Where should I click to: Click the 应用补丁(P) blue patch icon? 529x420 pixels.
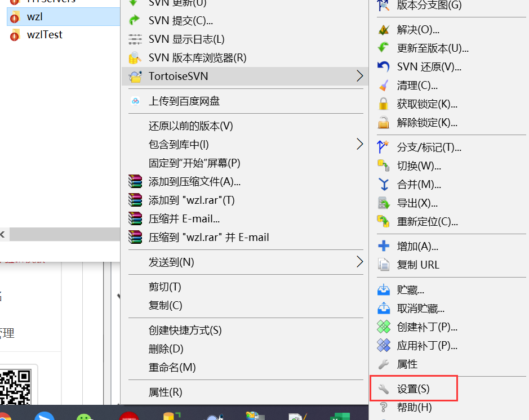[384, 345]
